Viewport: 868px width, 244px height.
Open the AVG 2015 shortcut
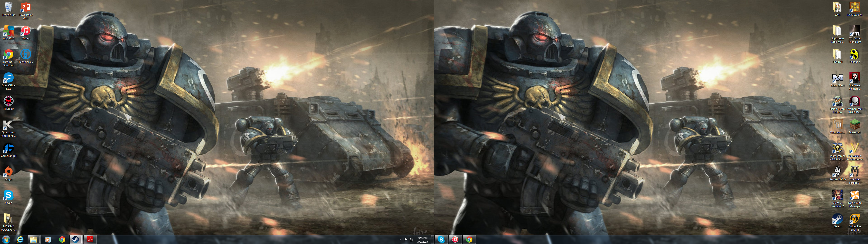coord(8,33)
